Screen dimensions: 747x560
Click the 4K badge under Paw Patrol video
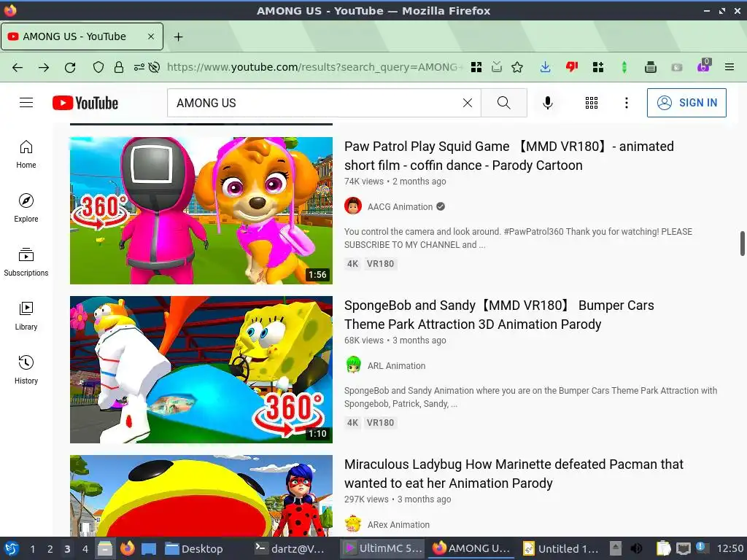pos(352,264)
